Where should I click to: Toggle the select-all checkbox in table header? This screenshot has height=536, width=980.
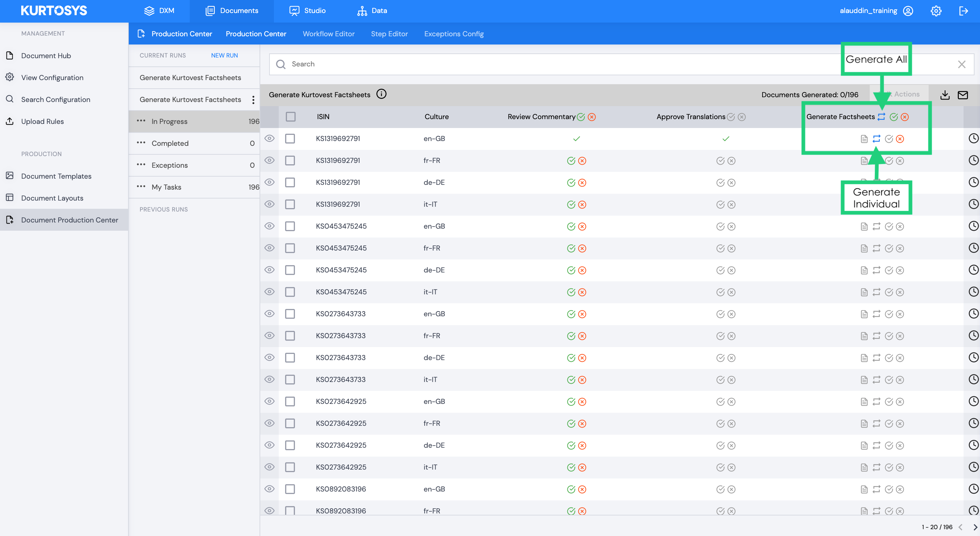291,117
